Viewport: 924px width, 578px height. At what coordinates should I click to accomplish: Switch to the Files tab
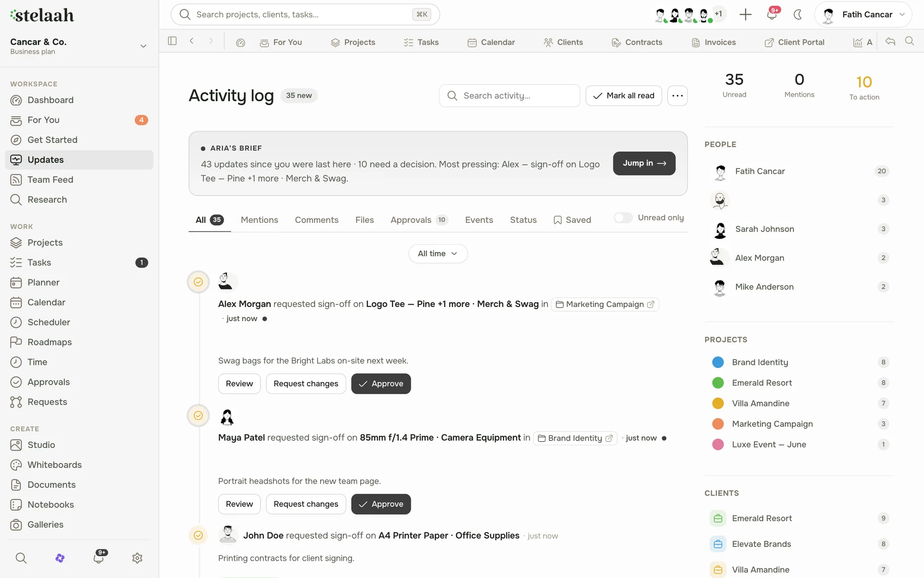365,220
